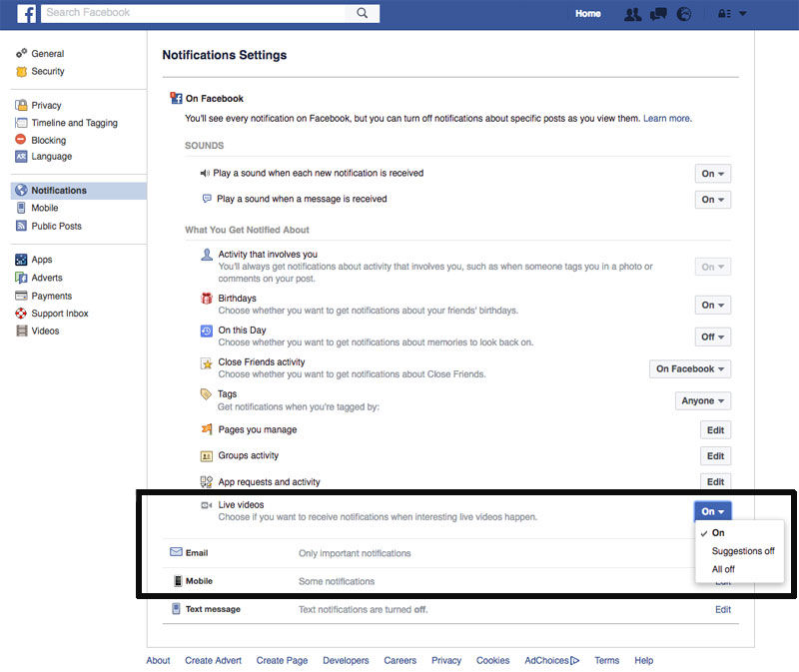The width and height of the screenshot is (799, 672).
Task: Go to Home in the top bar
Action: (587, 14)
